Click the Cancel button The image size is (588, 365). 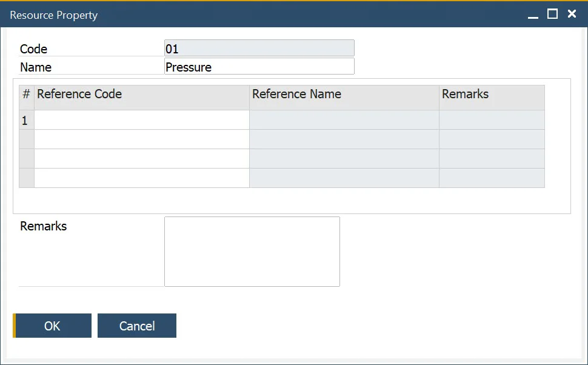click(x=136, y=326)
